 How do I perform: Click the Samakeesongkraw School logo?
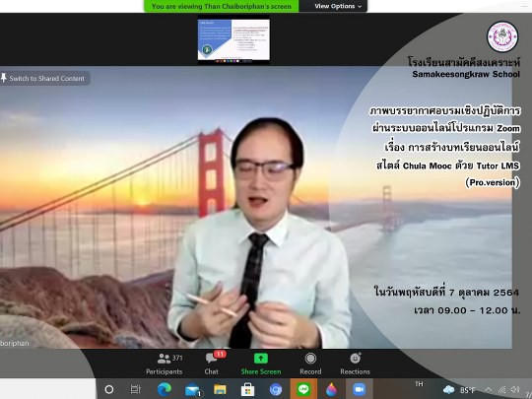(x=502, y=36)
